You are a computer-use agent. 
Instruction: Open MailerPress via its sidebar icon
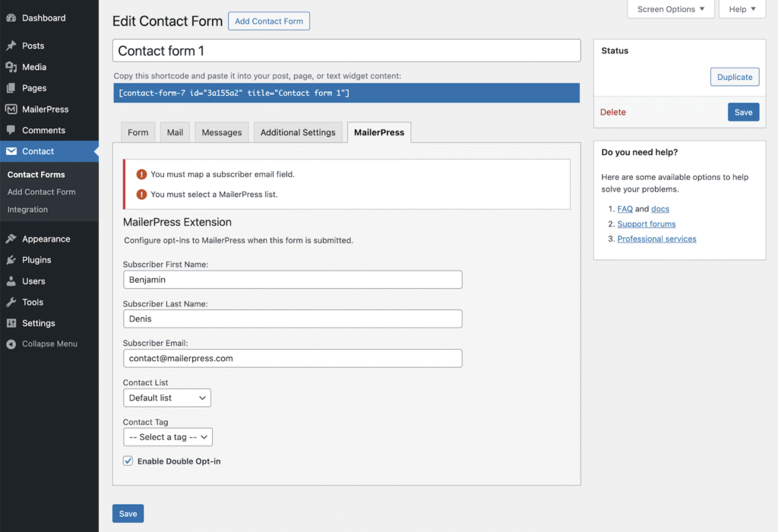click(11, 109)
